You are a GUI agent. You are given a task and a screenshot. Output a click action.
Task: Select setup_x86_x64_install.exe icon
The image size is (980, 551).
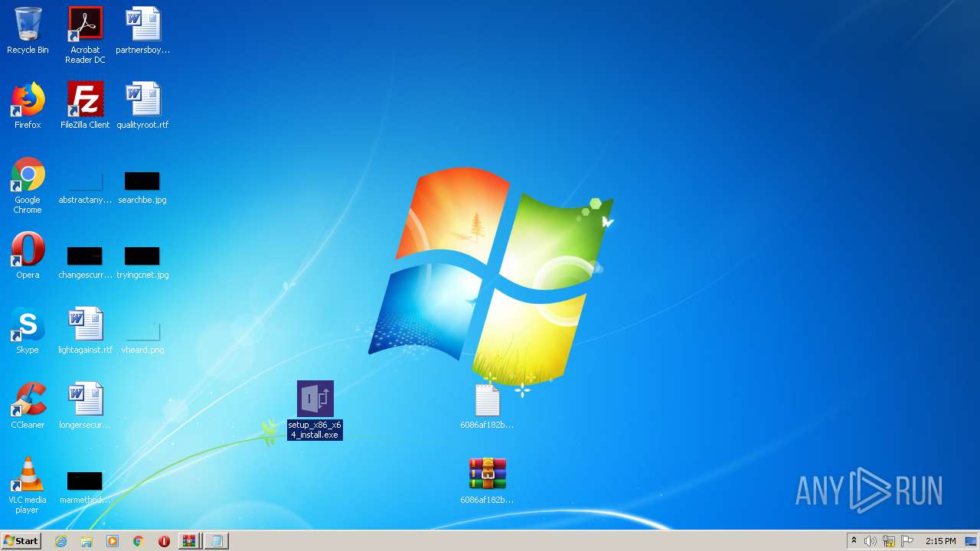point(315,410)
